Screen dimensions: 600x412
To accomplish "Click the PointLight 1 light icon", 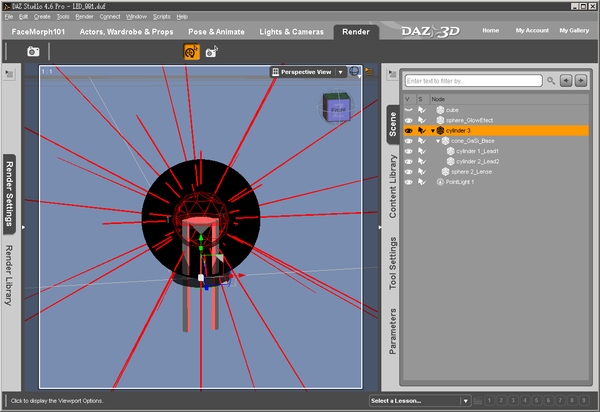I will pos(440,182).
